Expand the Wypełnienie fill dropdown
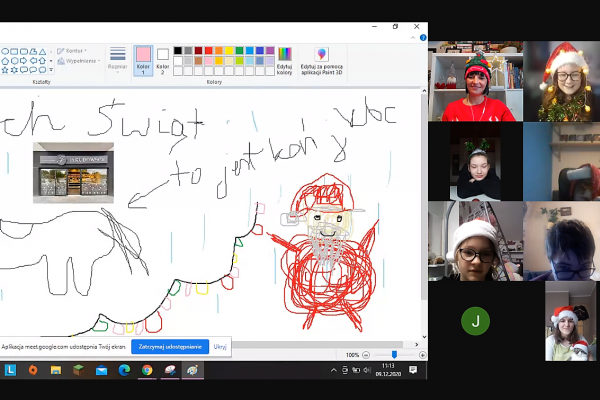The height and width of the screenshot is (400, 600). click(80, 60)
